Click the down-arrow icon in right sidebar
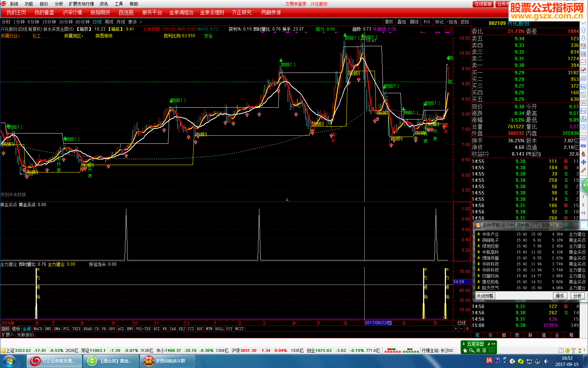Viewport: 588px width, 368px height. (583, 38)
